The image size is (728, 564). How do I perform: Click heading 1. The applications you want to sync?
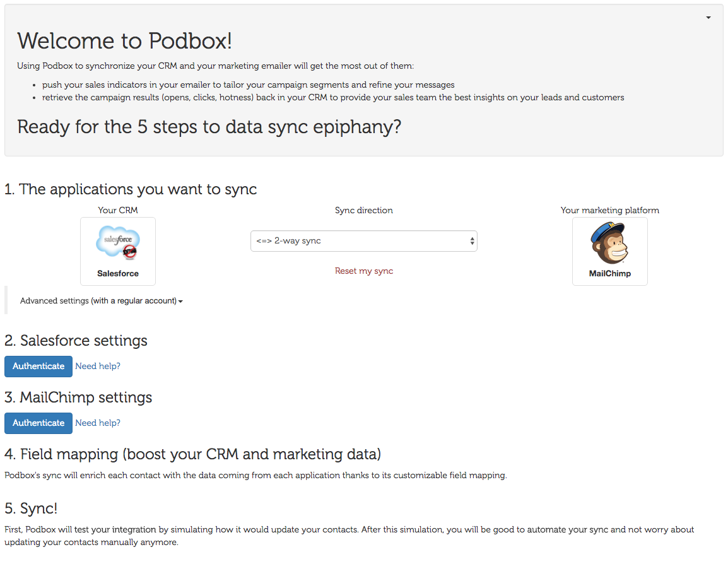tap(131, 189)
